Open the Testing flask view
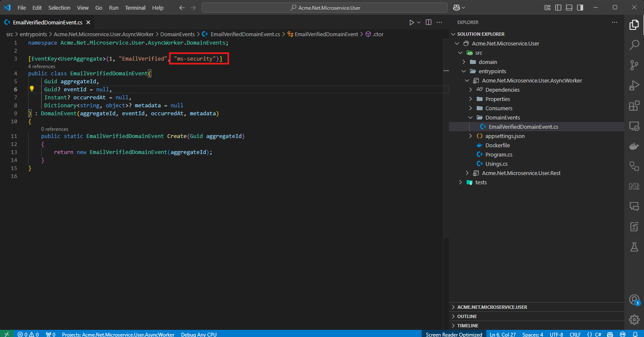The height and width of the screenshot is (337, 644). (634, 247)
